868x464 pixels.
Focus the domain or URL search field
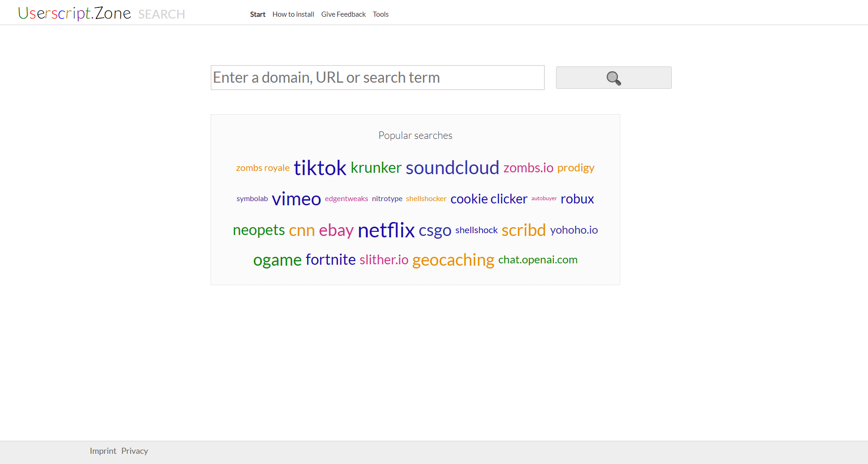coord(378,78)
